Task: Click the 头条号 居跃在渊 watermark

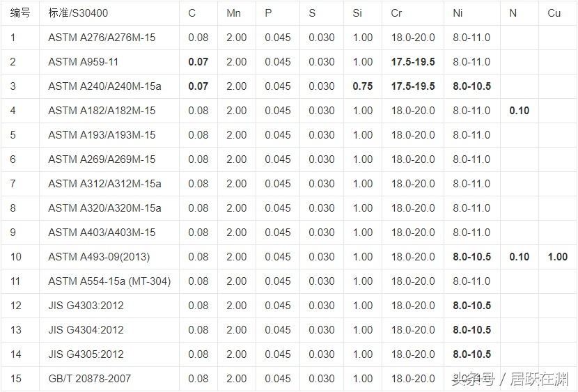Action: click(x=510, y=379)
